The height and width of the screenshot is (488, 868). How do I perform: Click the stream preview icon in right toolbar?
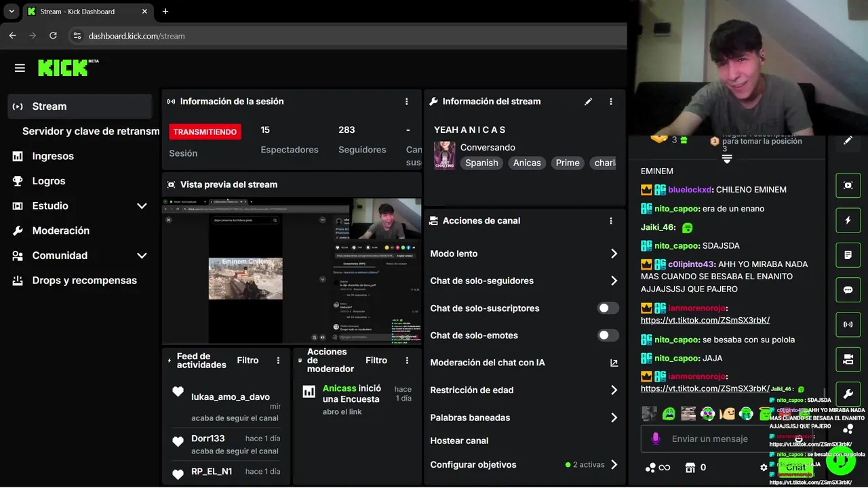pyautogui.click(x=848, y=185)
